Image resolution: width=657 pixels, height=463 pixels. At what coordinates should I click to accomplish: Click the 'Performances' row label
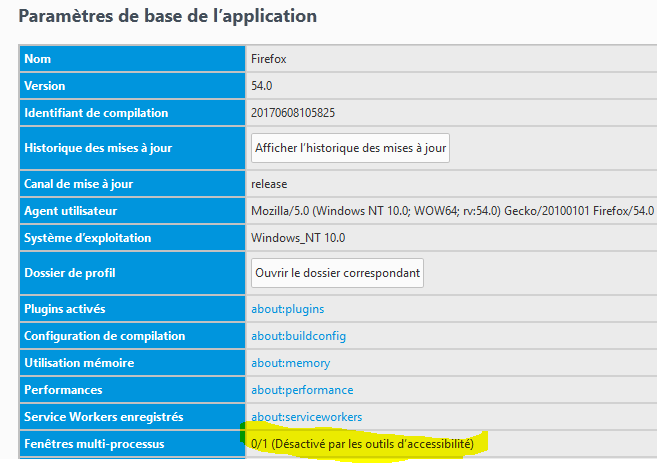coord(63,390)
